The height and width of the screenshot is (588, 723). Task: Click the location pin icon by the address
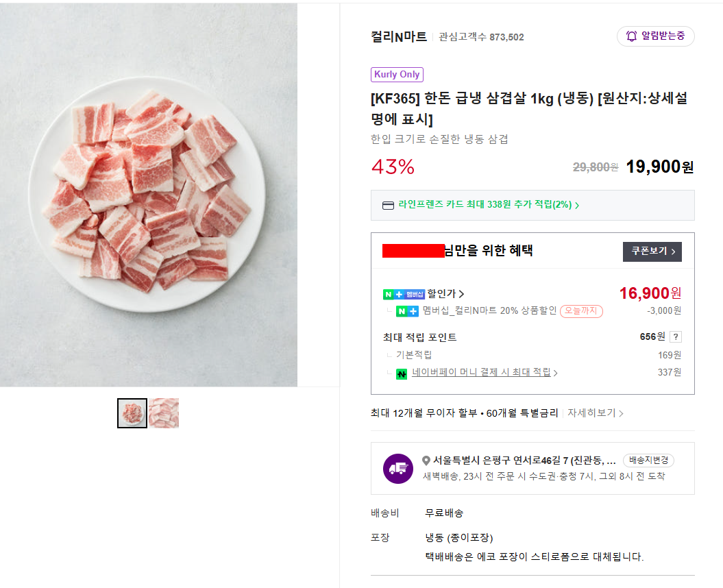click(426, 461)
